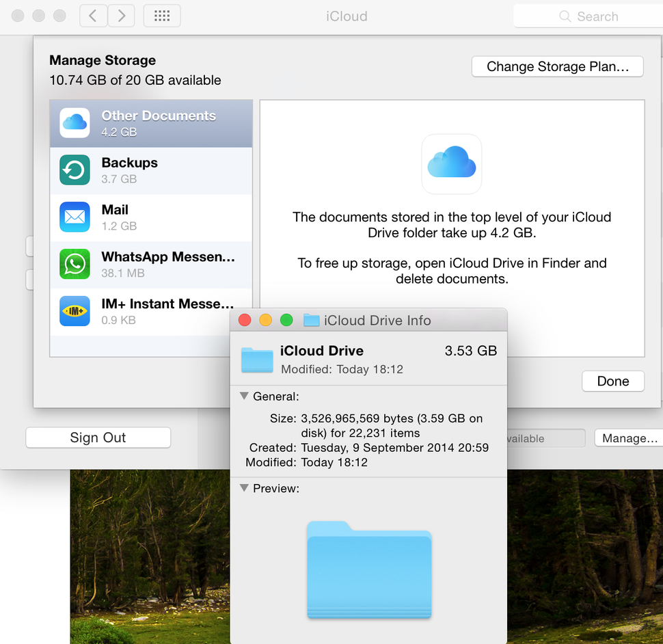Collapse the General section in Info window
The height and width of the screenshot is (644, 663).
[x=244, y=396]
